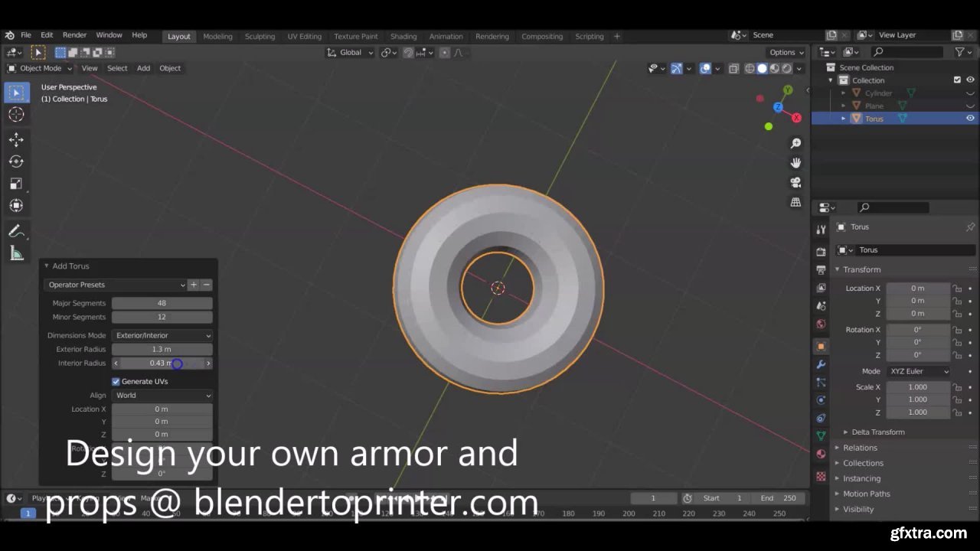The image size is (980, 551).
Task: Select the Scale tool in the toolbar
Action: (16, 184)
